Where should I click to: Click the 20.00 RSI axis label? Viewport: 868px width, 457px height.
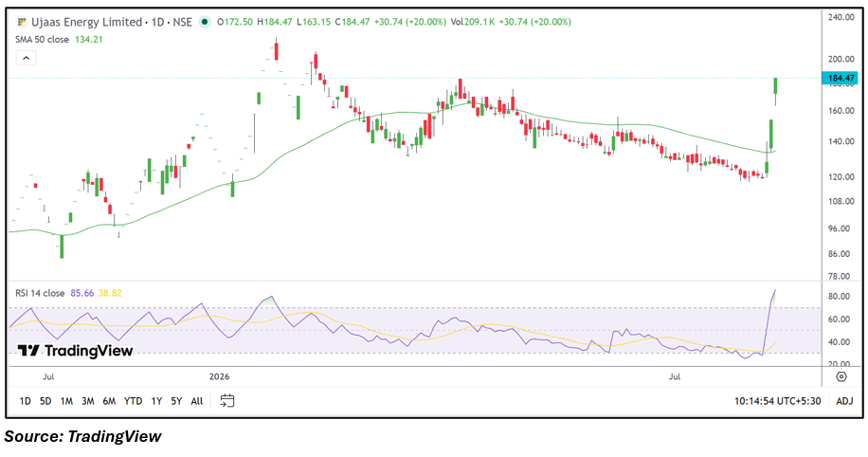[x=839, y=364]
